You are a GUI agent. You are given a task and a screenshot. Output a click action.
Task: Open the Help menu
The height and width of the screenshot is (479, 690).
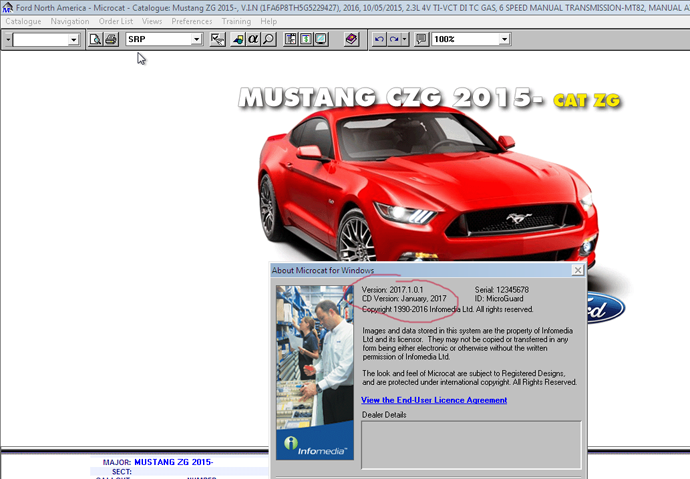pos(268,21)
